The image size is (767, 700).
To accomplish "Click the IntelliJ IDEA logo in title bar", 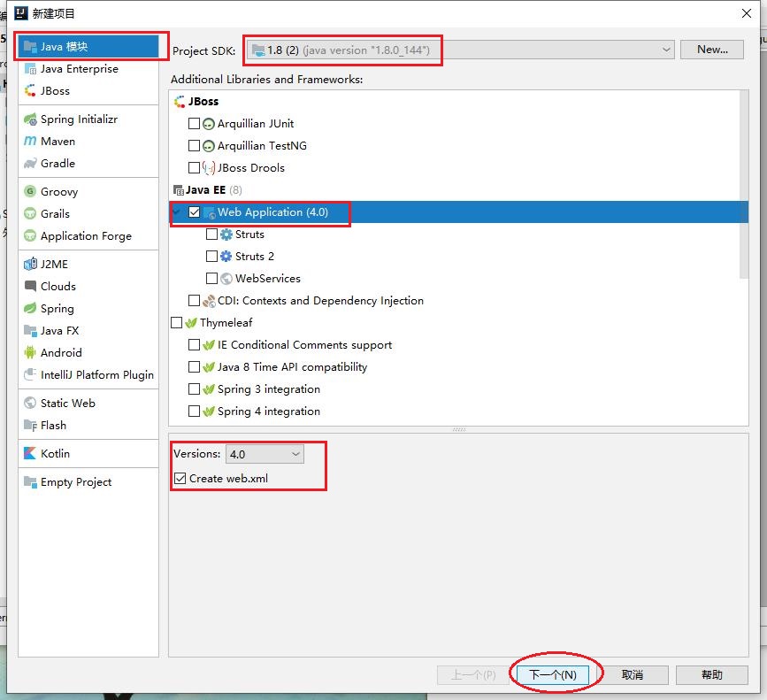I will (x=21, y=13).
